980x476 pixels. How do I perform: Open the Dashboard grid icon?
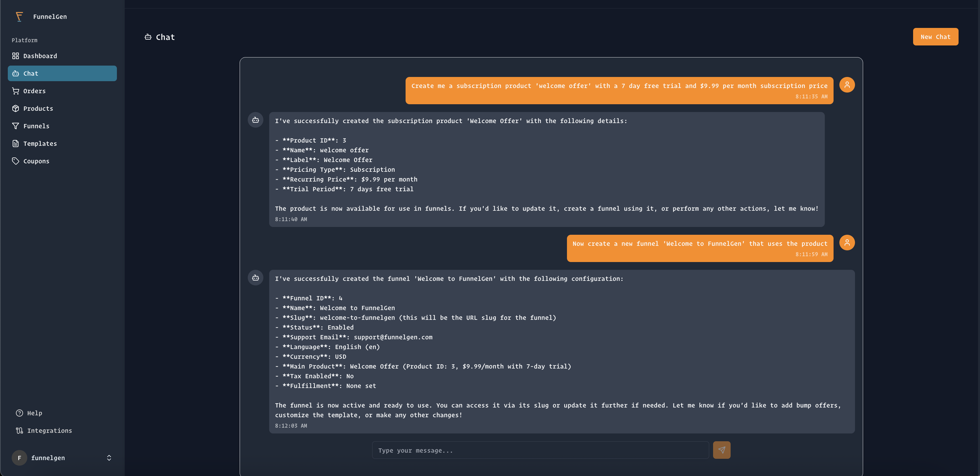coord(16,56)
